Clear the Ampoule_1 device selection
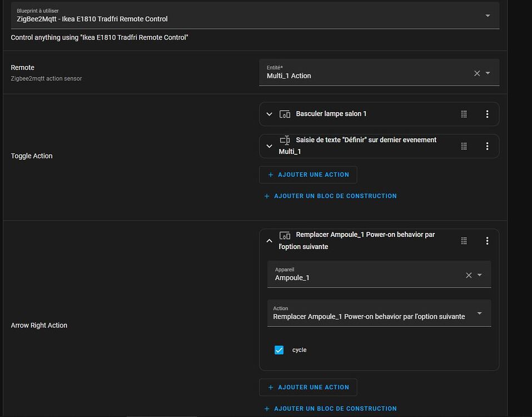 pos(469,275)
